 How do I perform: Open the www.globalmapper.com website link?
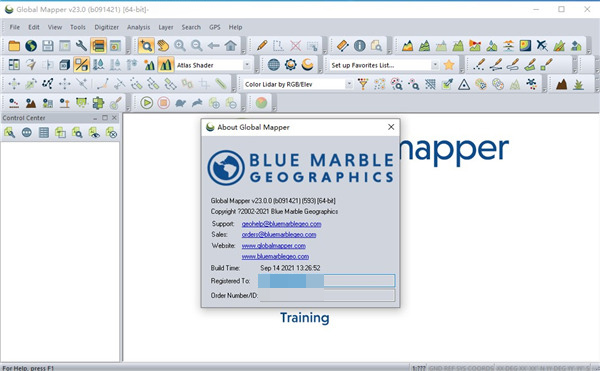[274, 246]
